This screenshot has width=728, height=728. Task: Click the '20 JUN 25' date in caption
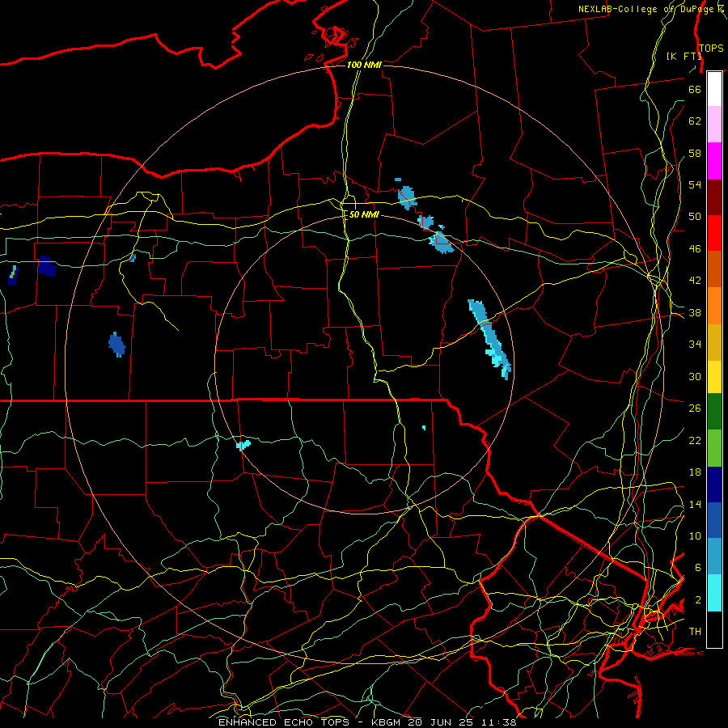tap(440, 722)
